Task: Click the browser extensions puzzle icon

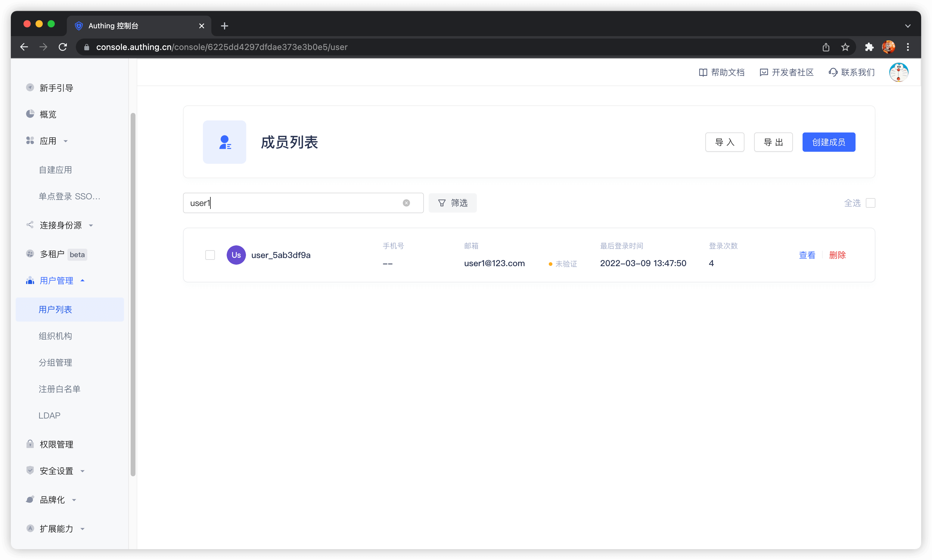Action: 869,47
